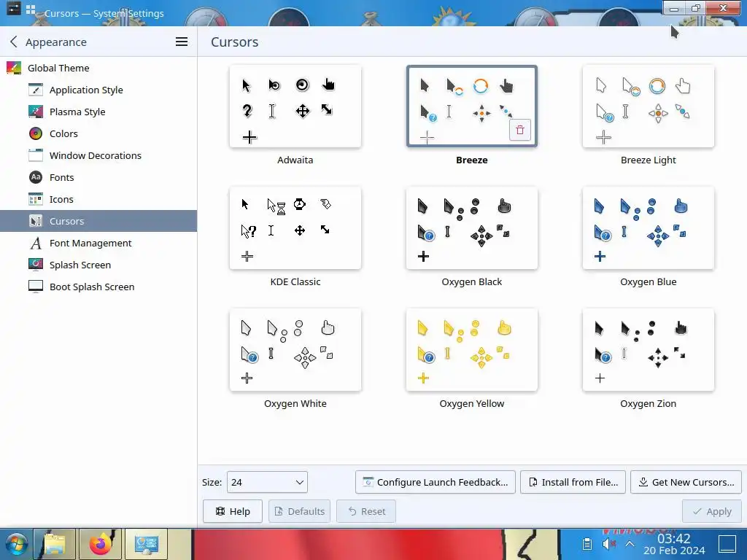Open Window Decorations settings
Screen dimensions: 747x560
pyautogui.click(x=98, y=156)
